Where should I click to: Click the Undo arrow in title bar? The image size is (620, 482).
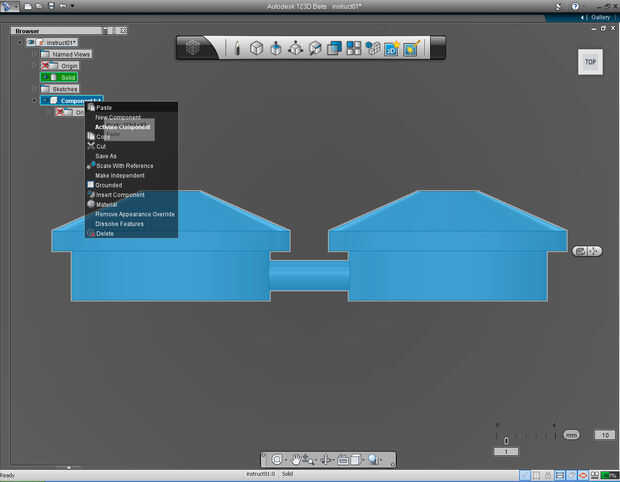click(x=63, y=6)
